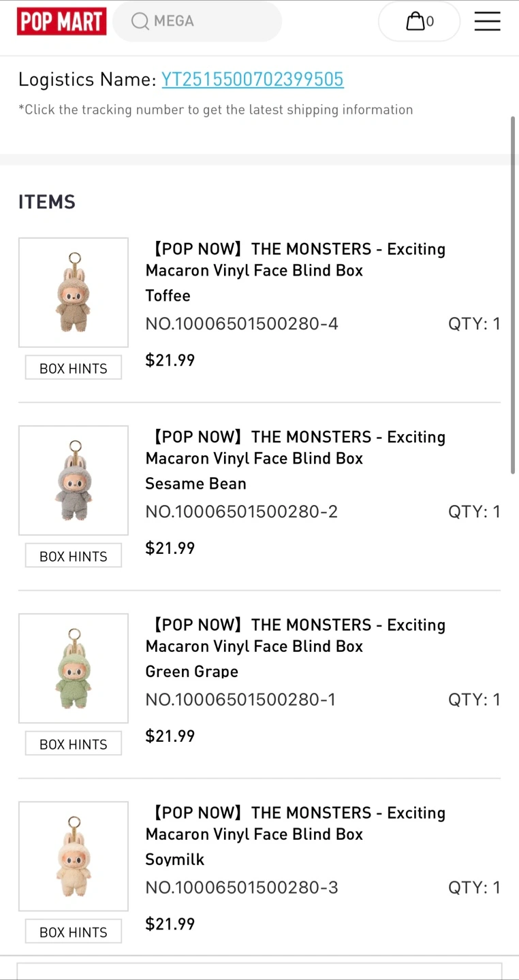This screenshot has height=980, width=519.
Task: Open the hamburger menu
Action: coord(487,22)
